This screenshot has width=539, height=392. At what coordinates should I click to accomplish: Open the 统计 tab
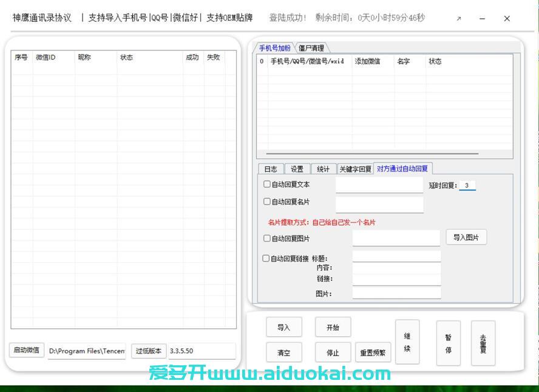pos(323,169)
